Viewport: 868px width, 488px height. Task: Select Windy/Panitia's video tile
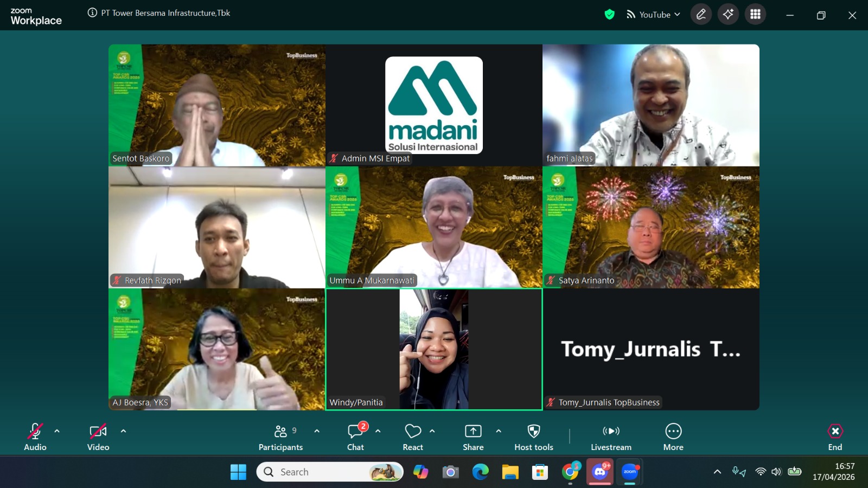tap(434, 349)
